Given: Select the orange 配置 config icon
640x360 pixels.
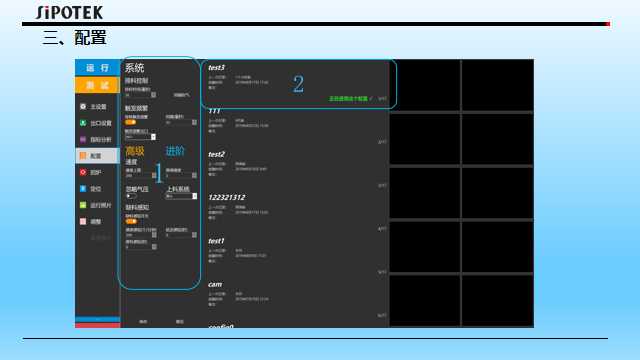Looking at the screenshot, I should pyautogui.click(x=83, y=156).
